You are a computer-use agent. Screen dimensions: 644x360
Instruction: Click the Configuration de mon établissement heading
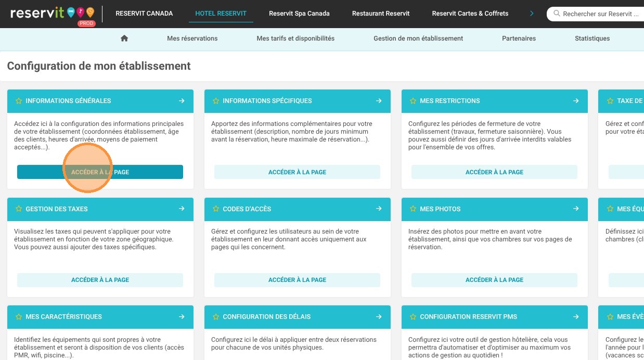(99, 66)
